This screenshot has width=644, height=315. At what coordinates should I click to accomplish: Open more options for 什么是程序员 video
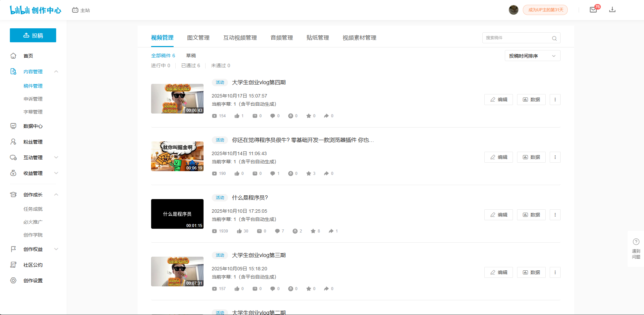[x=555, y=214]
